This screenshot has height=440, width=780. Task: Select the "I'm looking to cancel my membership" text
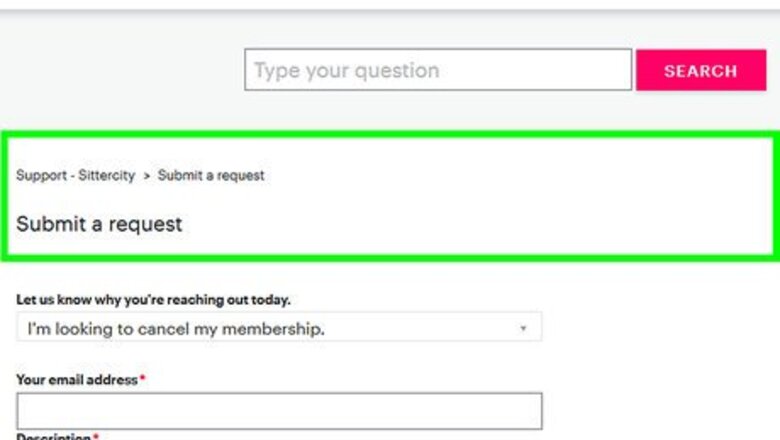point(175,328)
